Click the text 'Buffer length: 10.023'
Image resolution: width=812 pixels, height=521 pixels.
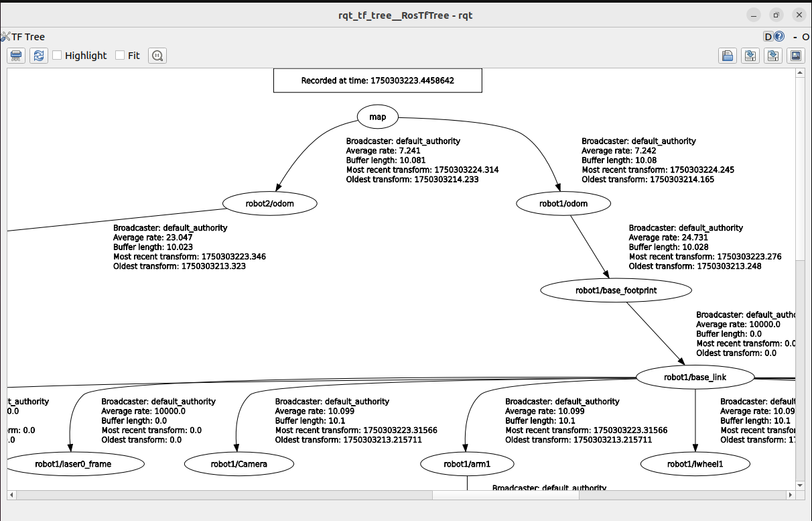point(153,247)
